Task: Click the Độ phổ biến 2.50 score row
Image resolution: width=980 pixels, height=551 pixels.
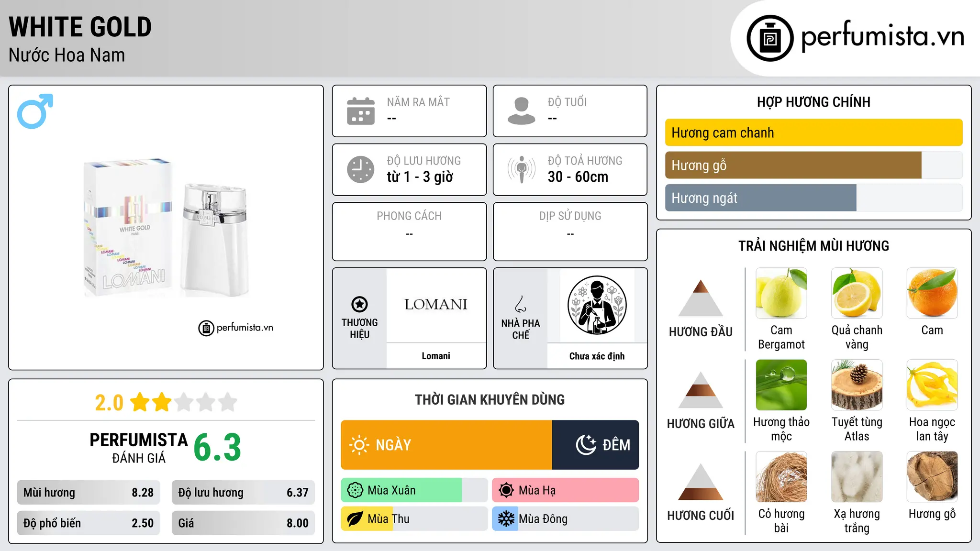Action: (x=89, y=523)
